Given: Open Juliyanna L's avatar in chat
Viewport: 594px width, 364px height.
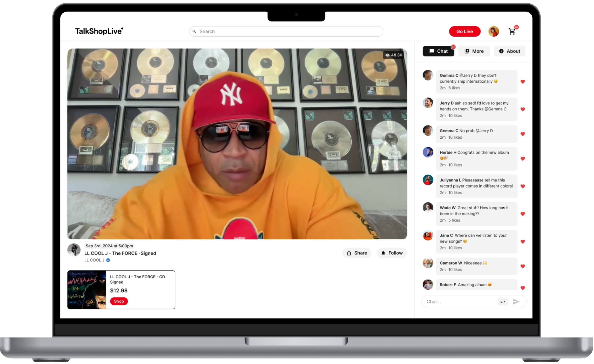Looking at the screenshot, I should pyautogui.click(x=428, y=180).
